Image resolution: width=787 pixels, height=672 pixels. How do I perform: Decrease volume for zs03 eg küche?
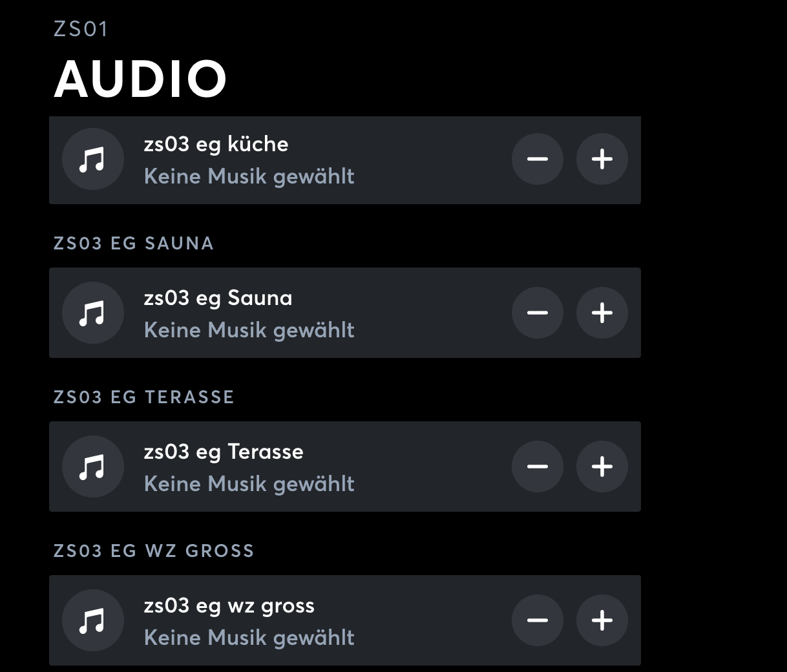coord(537,159)
